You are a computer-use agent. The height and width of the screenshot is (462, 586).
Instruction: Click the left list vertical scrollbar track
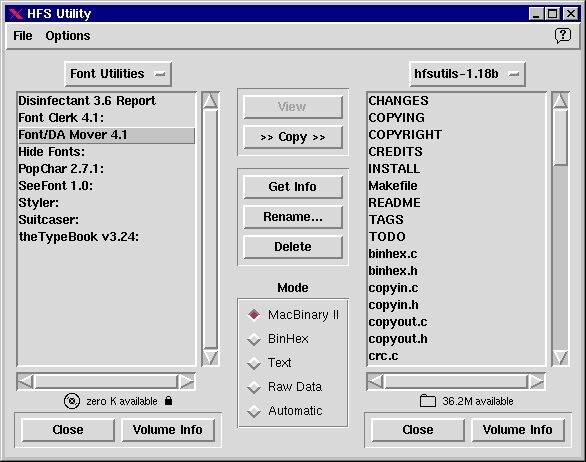(x=210, y=230)
